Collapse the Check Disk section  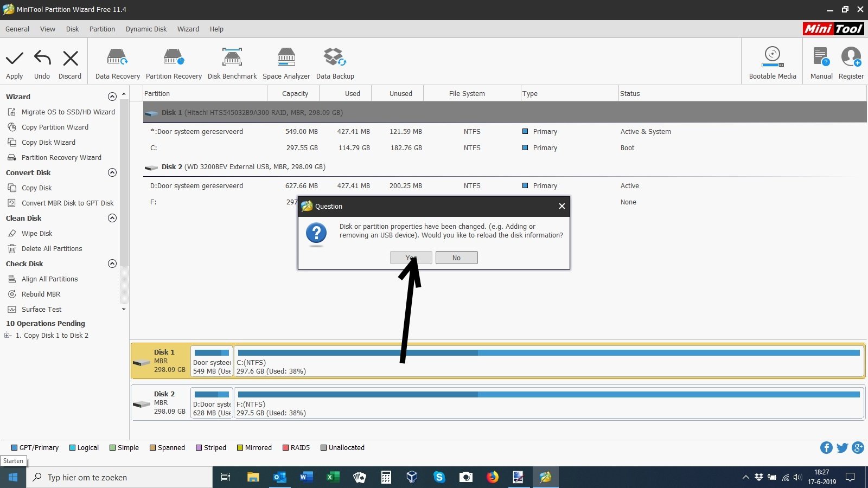pos(112,264)
